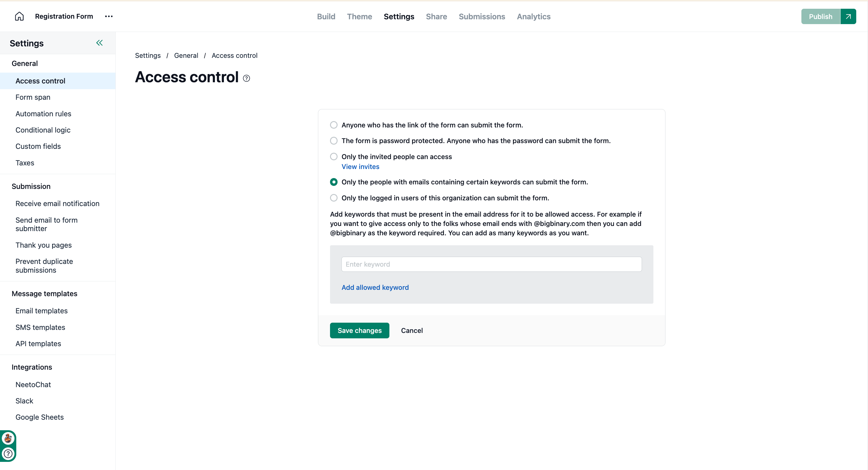Open form preview arrow beside Publish
This screenshot has height=470, width=868.
[848, 17]
